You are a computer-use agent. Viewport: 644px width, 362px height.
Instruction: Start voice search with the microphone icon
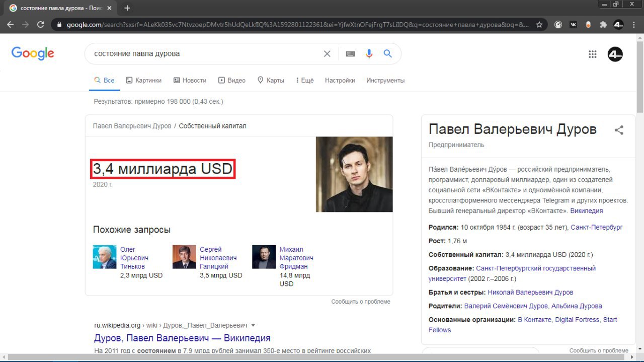369,54
